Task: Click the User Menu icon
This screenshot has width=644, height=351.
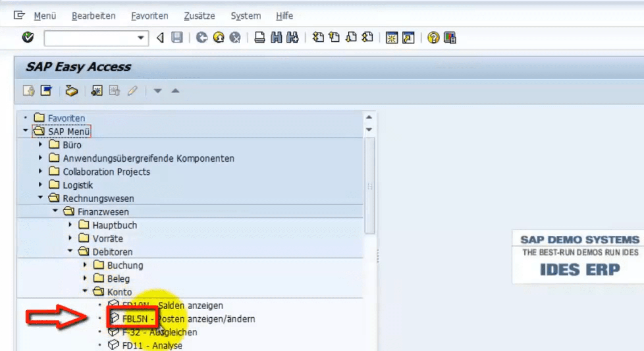Action: tap(29, 91)
